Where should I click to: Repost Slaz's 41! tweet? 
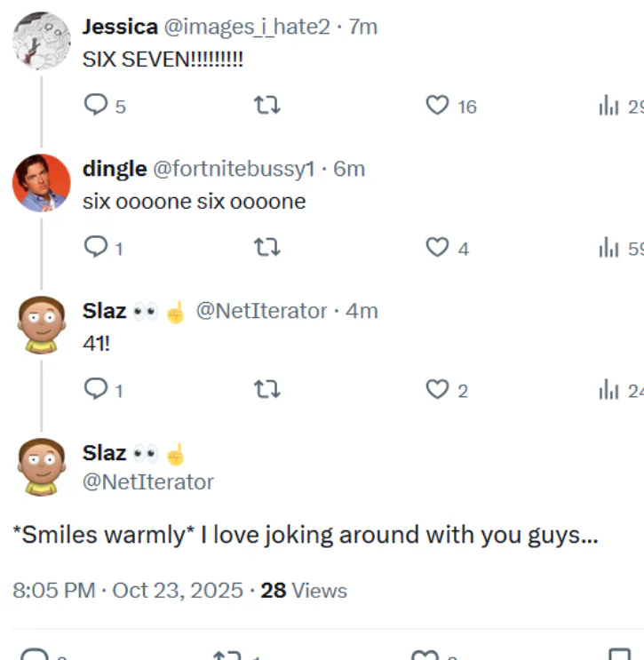coord(267,389)
